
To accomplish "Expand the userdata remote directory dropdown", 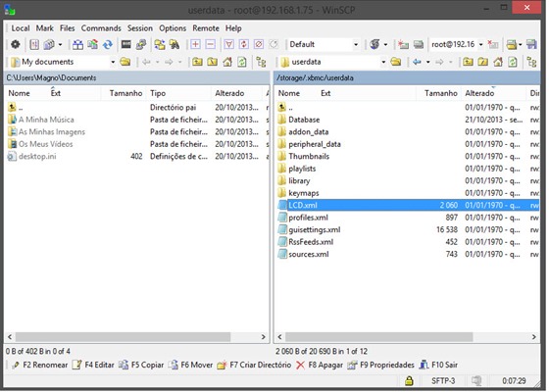I will tap(383, 62).
